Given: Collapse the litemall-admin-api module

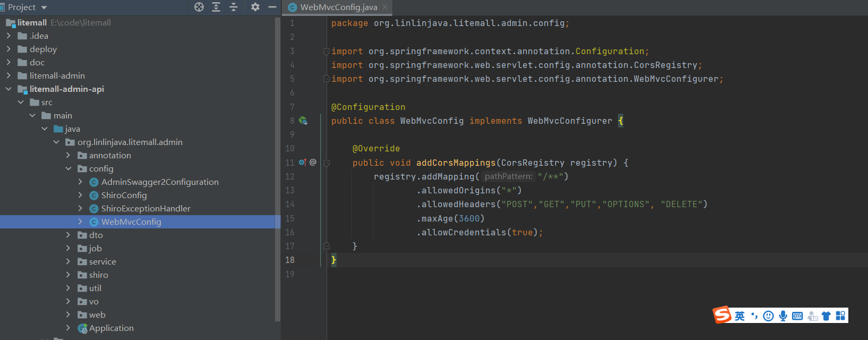Looking at the screenshot, I should point(8,89).
